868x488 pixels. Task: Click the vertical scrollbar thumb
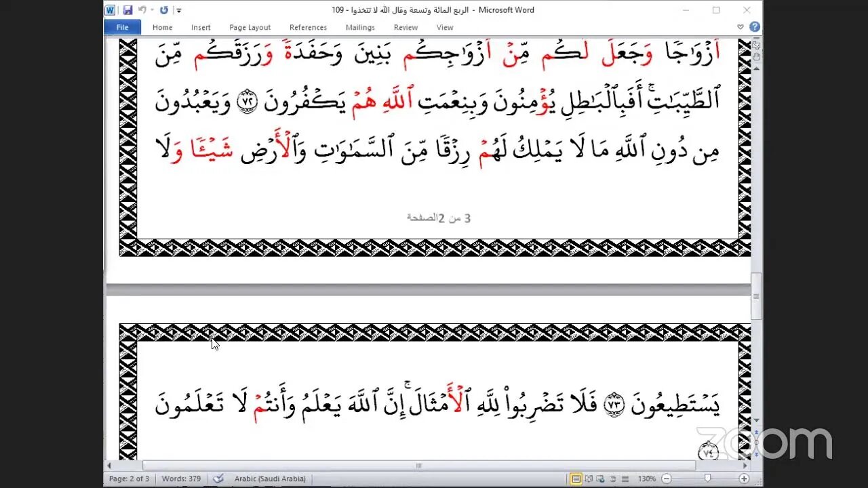tap(757, 296)
